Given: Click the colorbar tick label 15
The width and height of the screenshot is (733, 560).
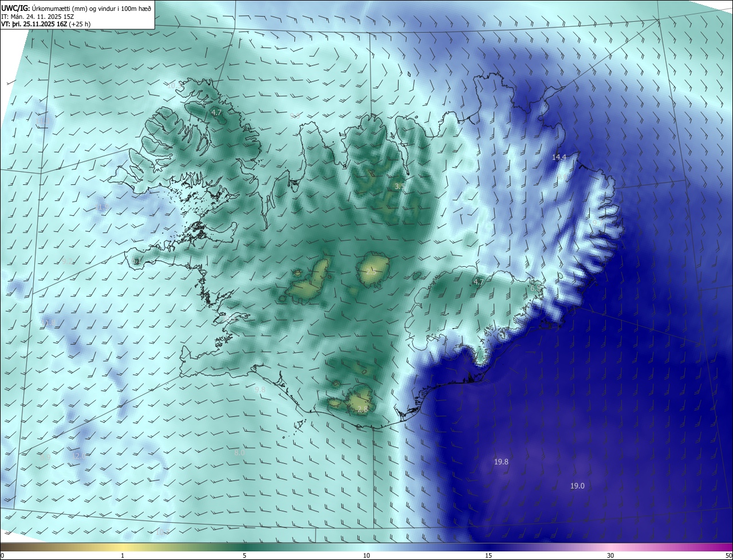Looking at the screenshot, I should (488, 555).
